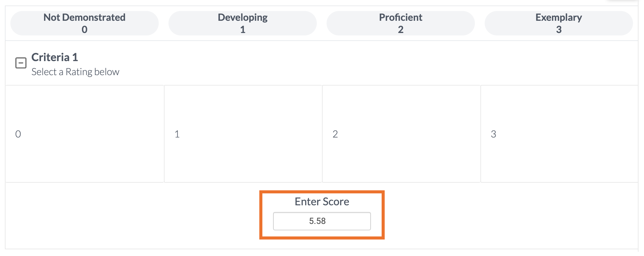Viewport: 644px width, 256px height.
Task: Click the Enter Score label
Action: tap(322, 202)
